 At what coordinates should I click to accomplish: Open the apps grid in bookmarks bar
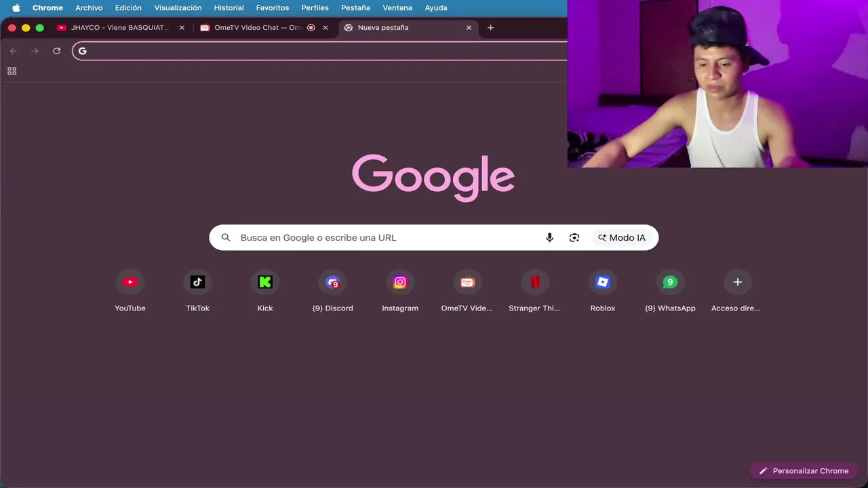12,71
